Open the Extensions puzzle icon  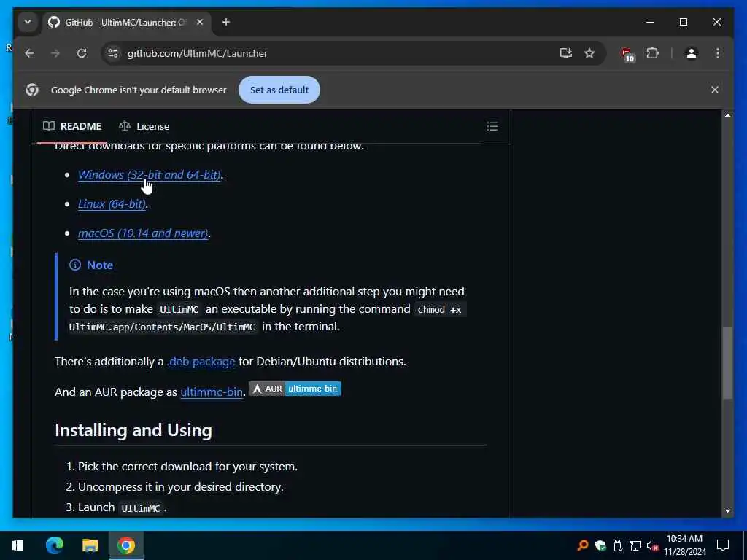[652, 52]
